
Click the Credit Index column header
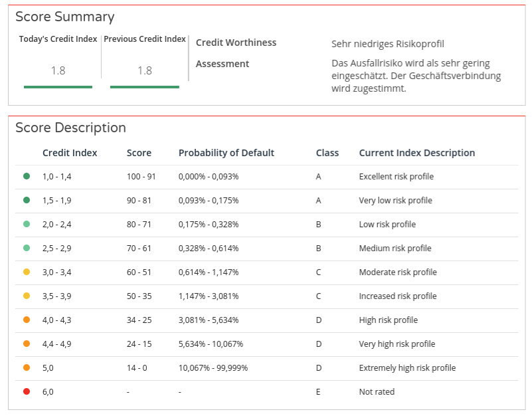click(70, 153)
